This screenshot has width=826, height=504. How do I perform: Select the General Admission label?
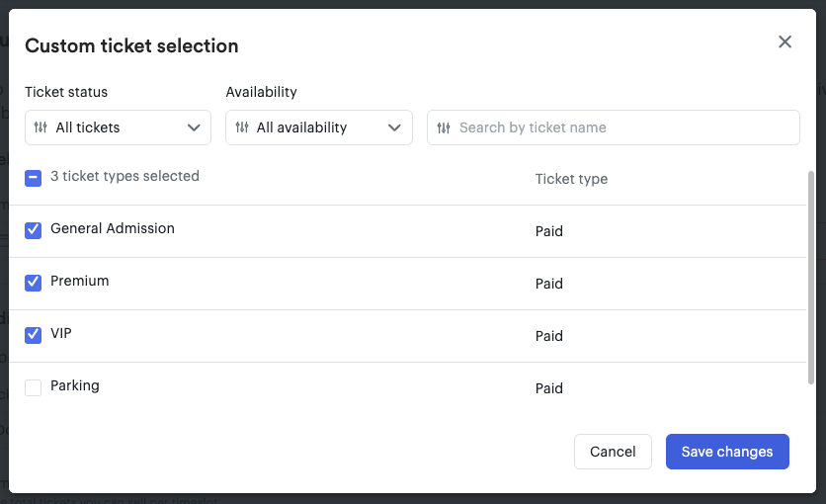(x=113, y=228)
